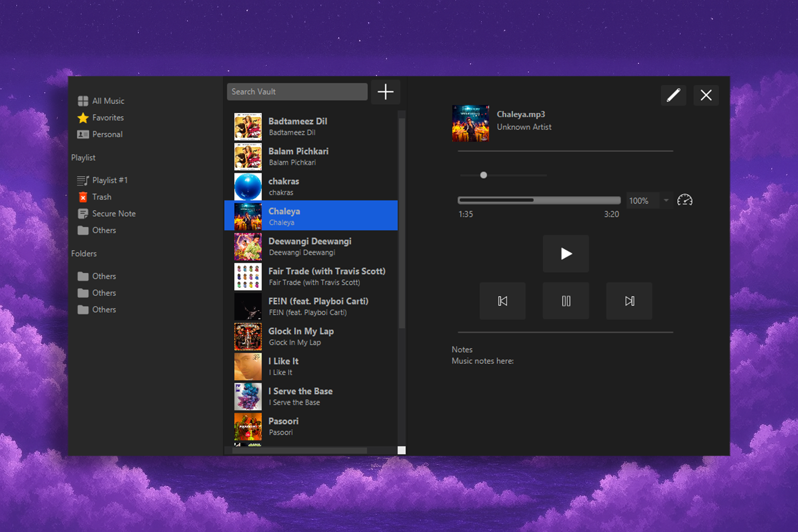Click the plus icon to add music
The image size is (798, 532).
point(385,92)
